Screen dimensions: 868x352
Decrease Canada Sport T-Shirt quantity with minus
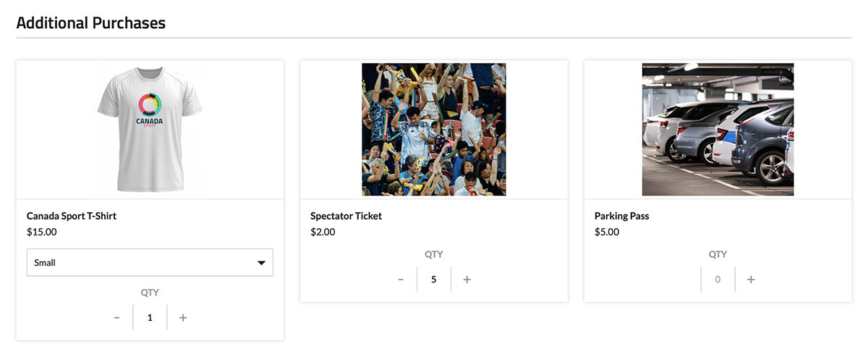pyautogui.click(x=116, y=318)
